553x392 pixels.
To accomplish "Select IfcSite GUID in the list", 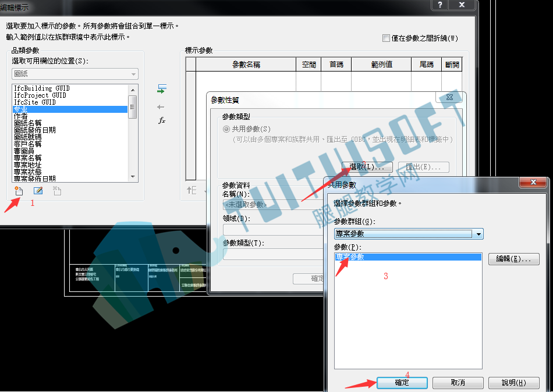I will [x=70, y=102].
